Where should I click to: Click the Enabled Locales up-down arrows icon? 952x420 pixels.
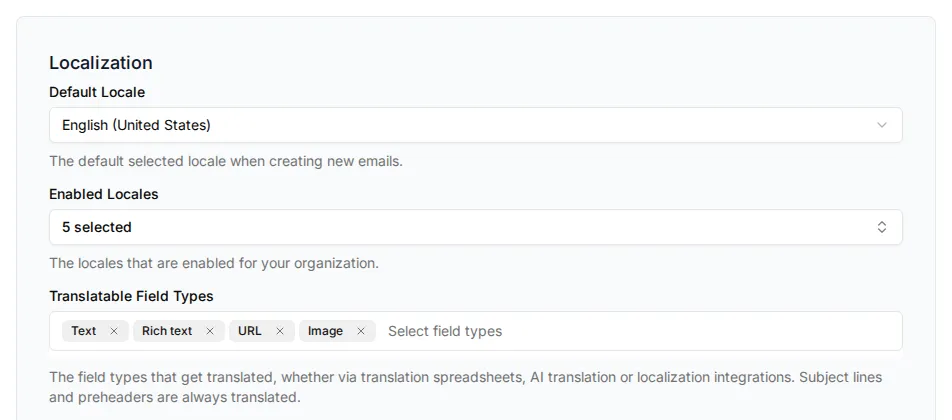point(882,227)
